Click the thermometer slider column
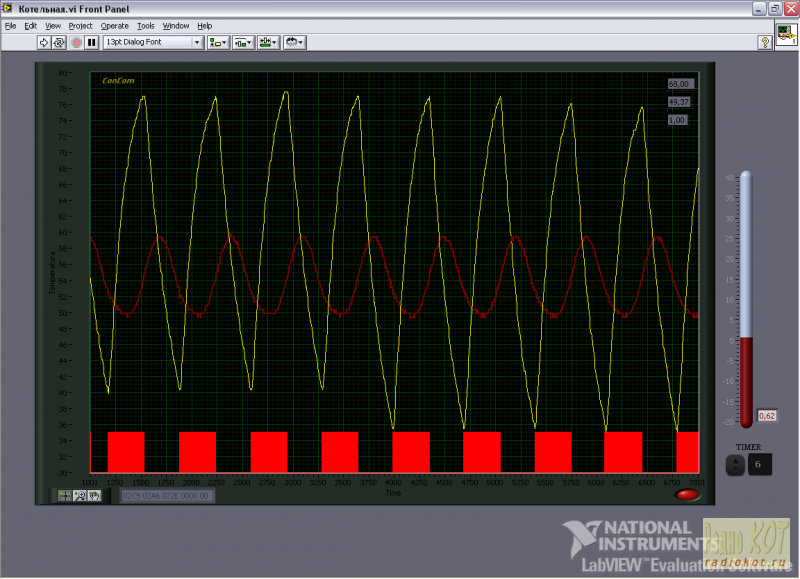Screen dimensions: 800x579 point(746,299)
